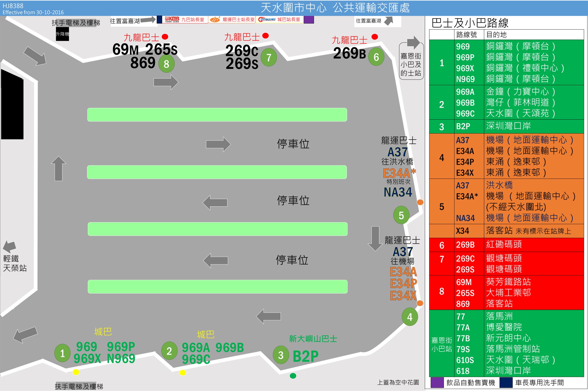Screen dimensions: 588x391
Task: Click the black 升降機 lift box
Action: pyautogui.click(x=62, y=34)
